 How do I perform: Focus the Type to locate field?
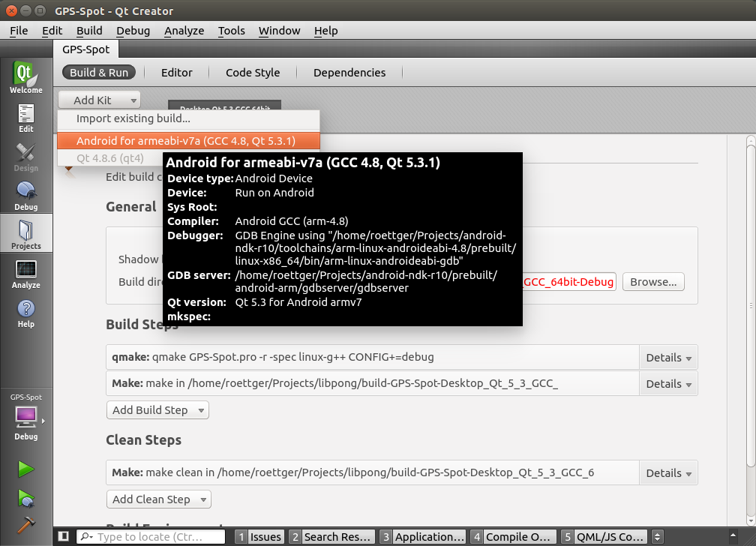coord(151,536)
